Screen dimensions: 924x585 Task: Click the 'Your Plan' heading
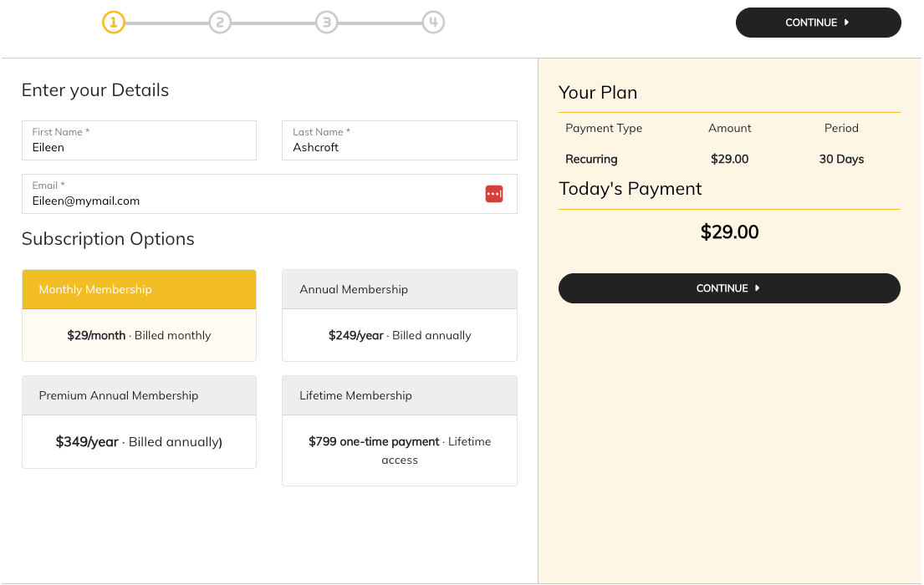pos(598,93)
